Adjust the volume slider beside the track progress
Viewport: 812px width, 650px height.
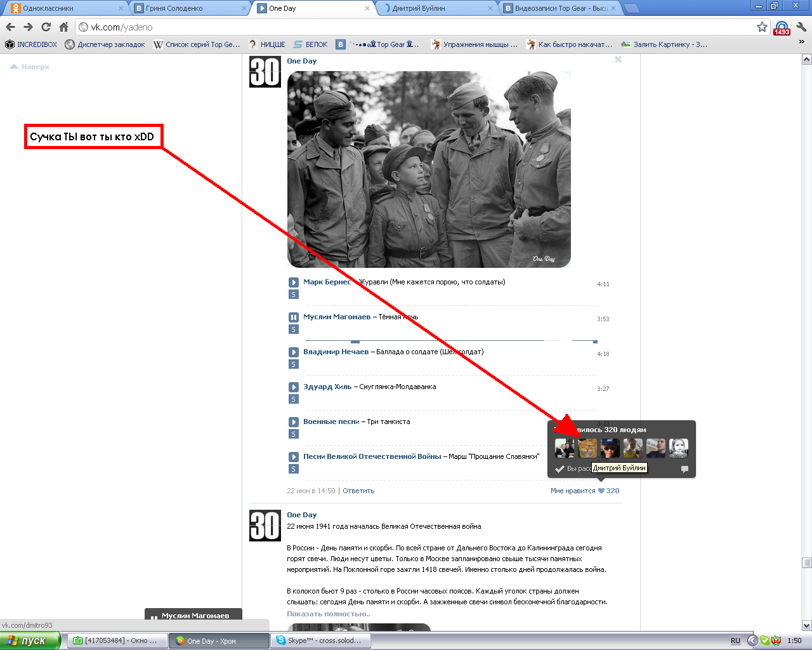click(584, 341)
